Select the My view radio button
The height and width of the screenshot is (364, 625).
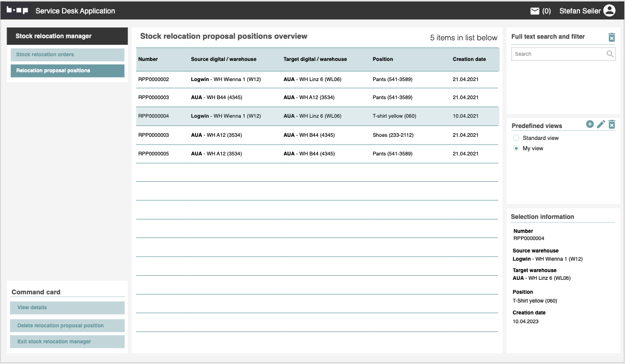(x=516, y=149)
